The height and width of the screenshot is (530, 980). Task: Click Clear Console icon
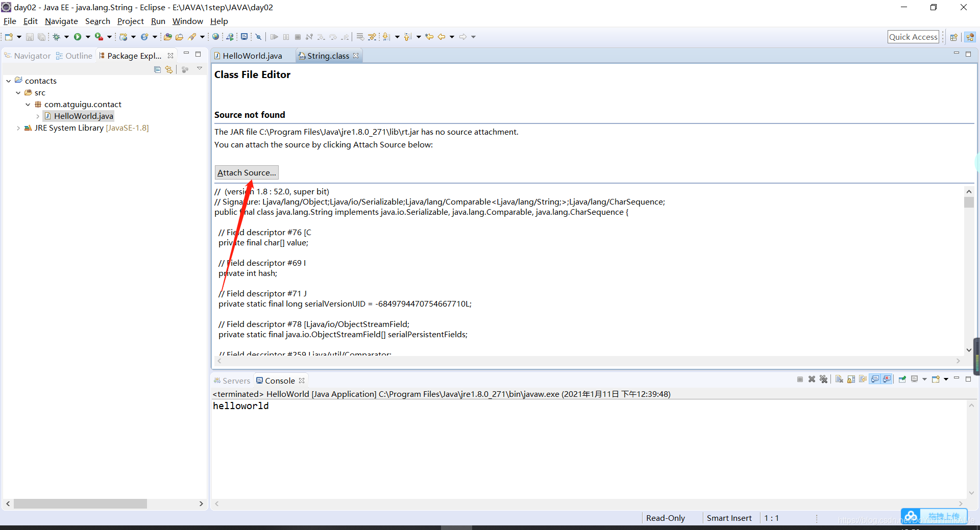pos(839,379)
